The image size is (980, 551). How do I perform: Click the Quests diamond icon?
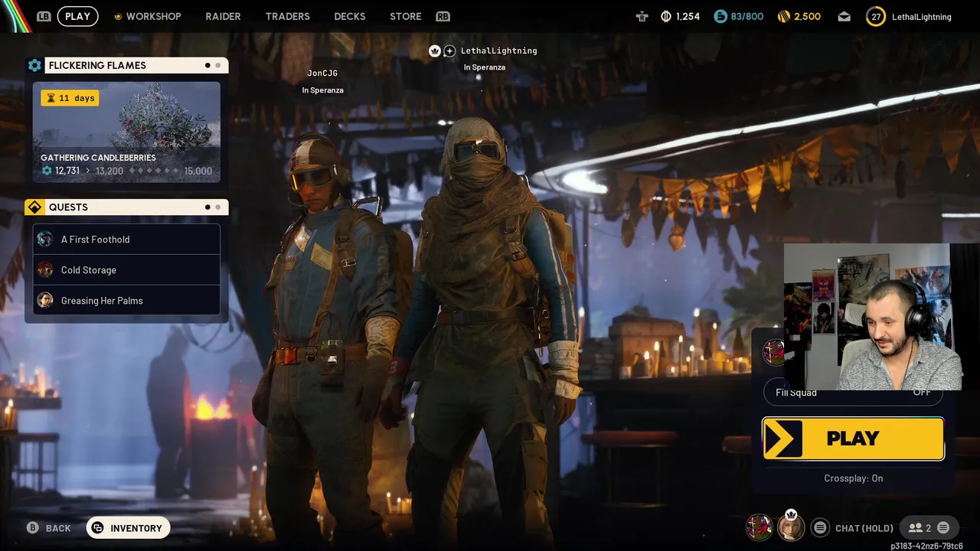(x=34, y=207)
